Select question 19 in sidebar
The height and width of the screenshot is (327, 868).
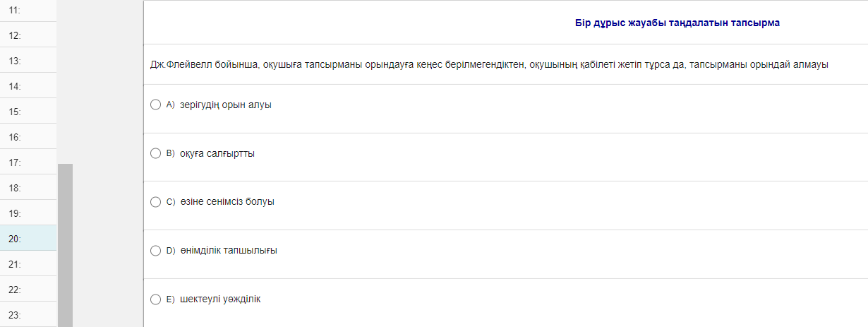[28, 213]
